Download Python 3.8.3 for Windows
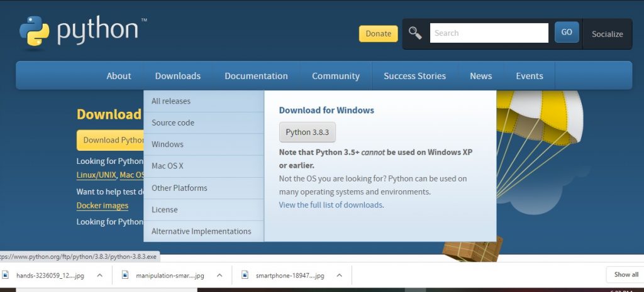The width and height of the screenshot is (644, 292). click(307, 132)
